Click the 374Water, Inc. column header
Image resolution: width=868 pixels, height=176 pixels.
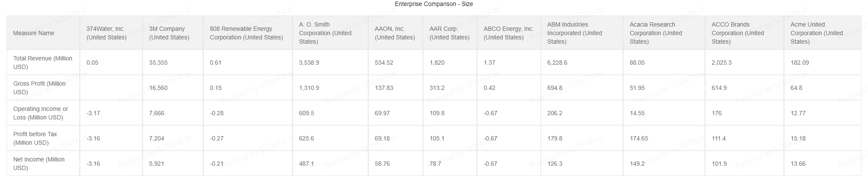(107, 33)
